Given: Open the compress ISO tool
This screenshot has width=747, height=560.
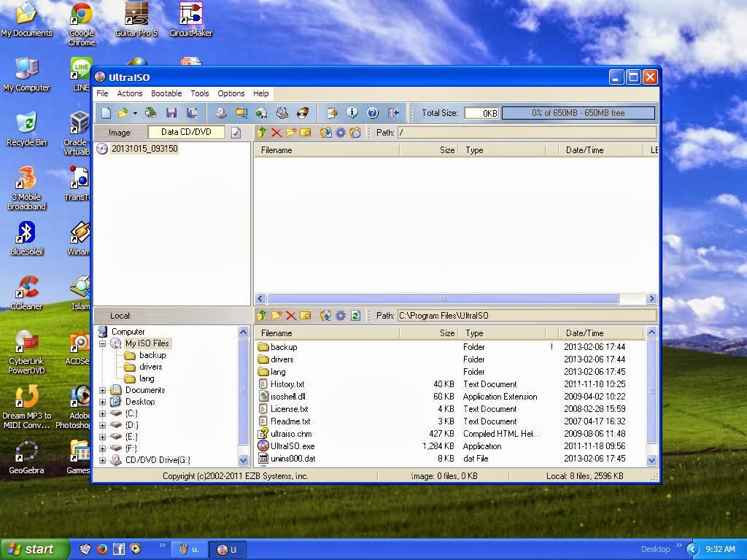Looking at the screenshot, I should point(262,113).
